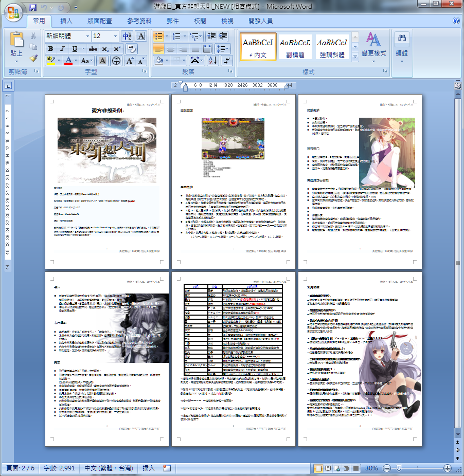
Task: Open the font size dropdown
Action: (115, 36)
